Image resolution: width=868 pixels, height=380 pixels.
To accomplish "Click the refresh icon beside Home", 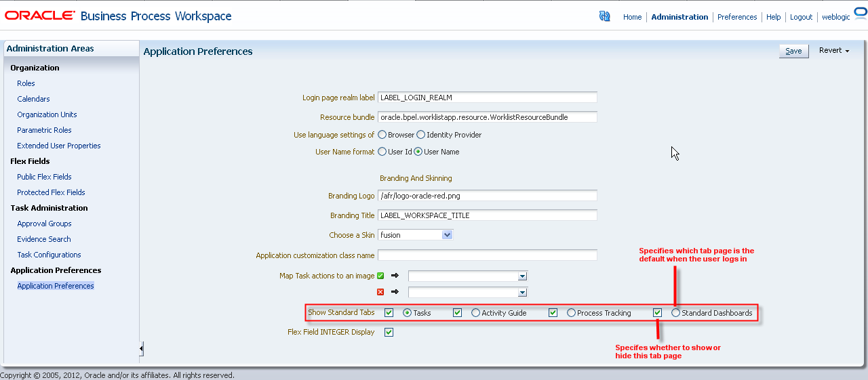I will point(604,16).
